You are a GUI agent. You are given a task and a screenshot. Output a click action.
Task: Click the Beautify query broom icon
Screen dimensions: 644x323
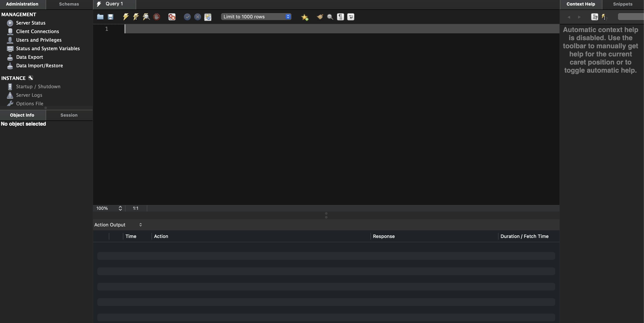pyautogui.click(x=320, y=17)
